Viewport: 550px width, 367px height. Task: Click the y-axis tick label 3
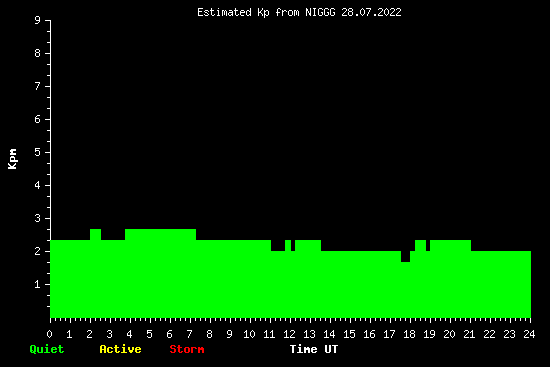pos(38,218)
